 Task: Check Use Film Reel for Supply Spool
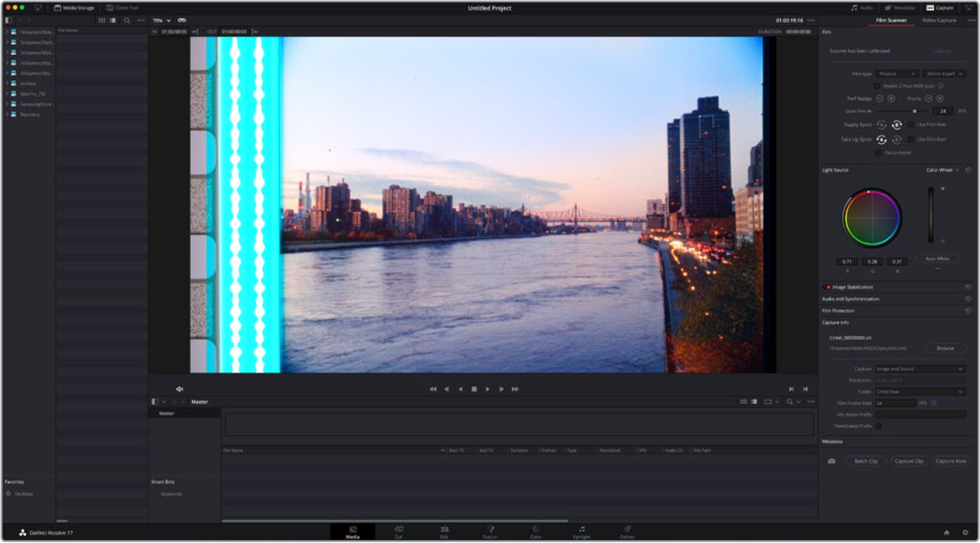[x=911, y=125]
